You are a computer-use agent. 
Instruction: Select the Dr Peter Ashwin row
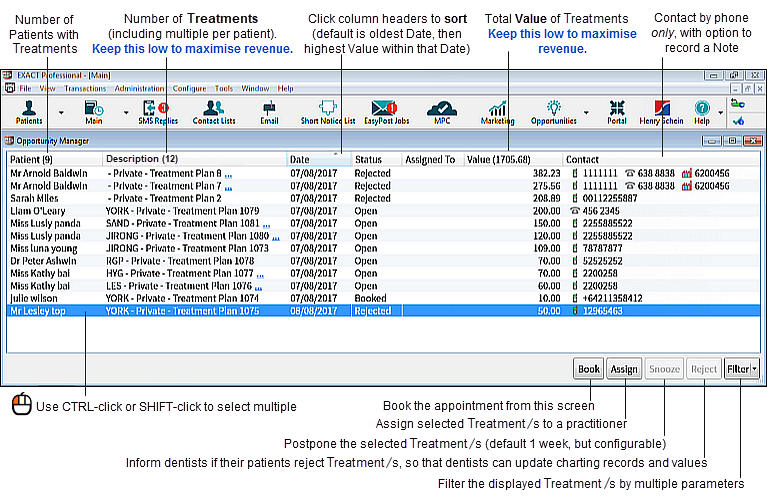[384, 261]
